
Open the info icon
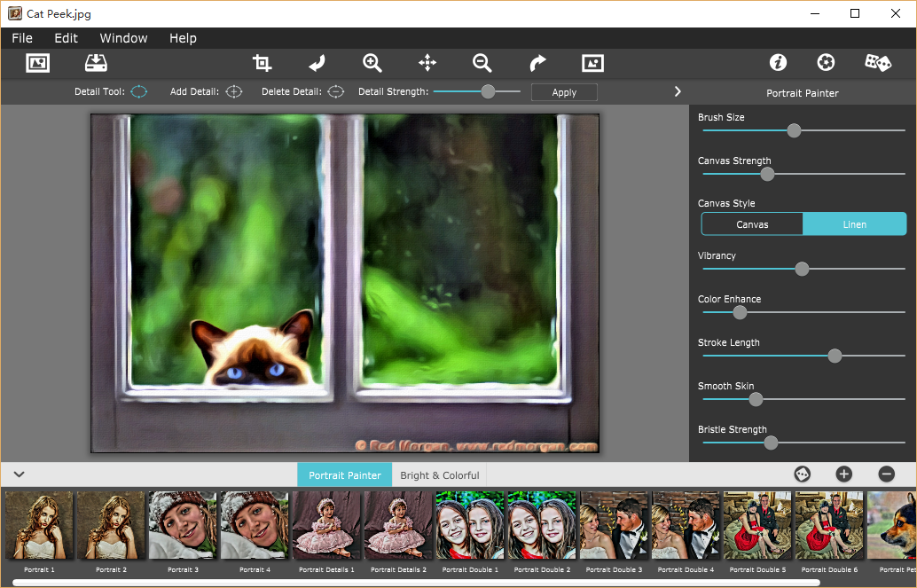778,63
